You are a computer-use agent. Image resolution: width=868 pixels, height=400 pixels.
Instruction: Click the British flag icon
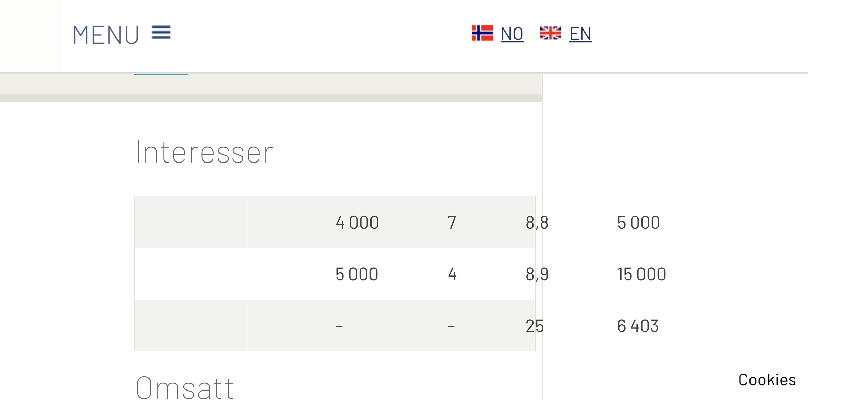[x=550, y=33]
